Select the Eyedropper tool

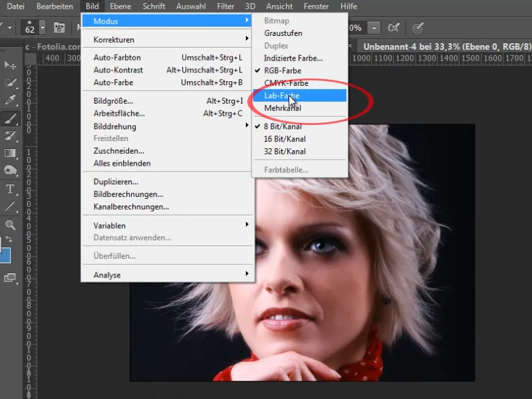coord(10,100)
